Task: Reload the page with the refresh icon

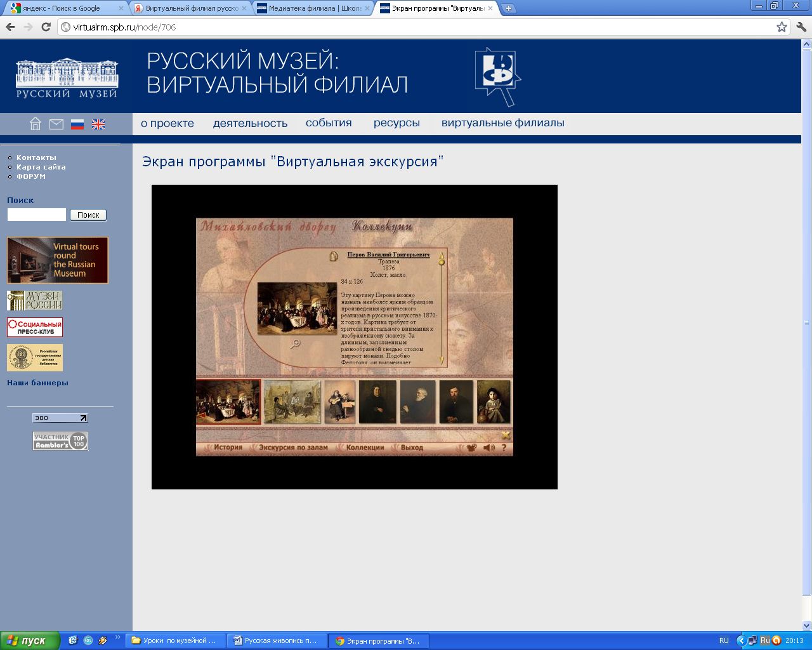Action: [46, 27]
